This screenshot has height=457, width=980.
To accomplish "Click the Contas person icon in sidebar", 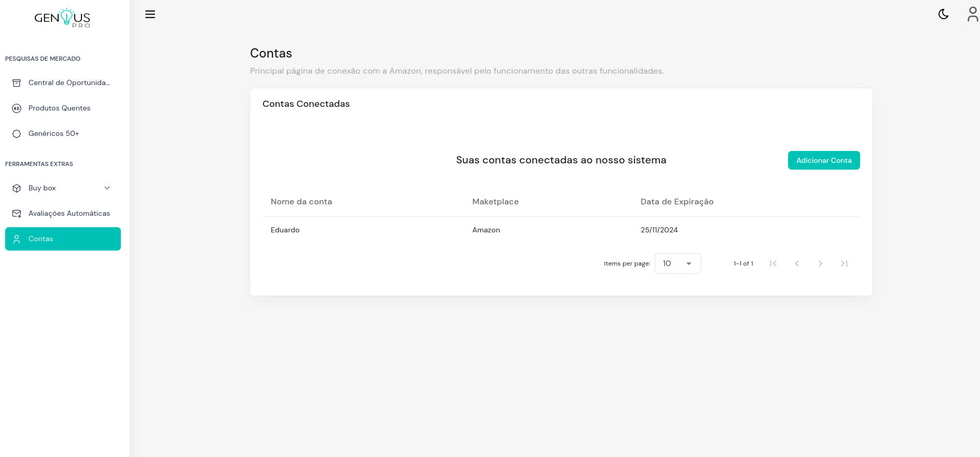I will [x=17, y=239].
